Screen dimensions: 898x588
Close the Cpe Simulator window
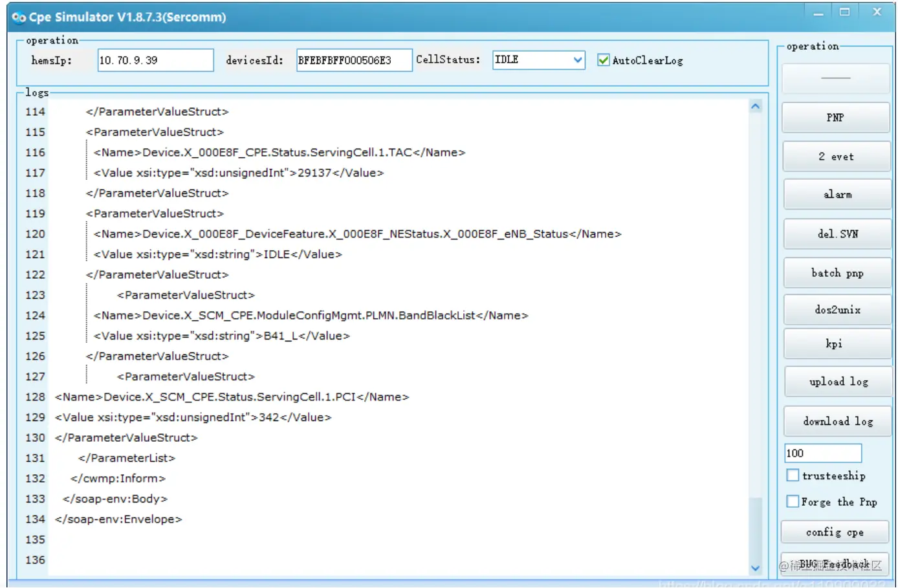877,12
